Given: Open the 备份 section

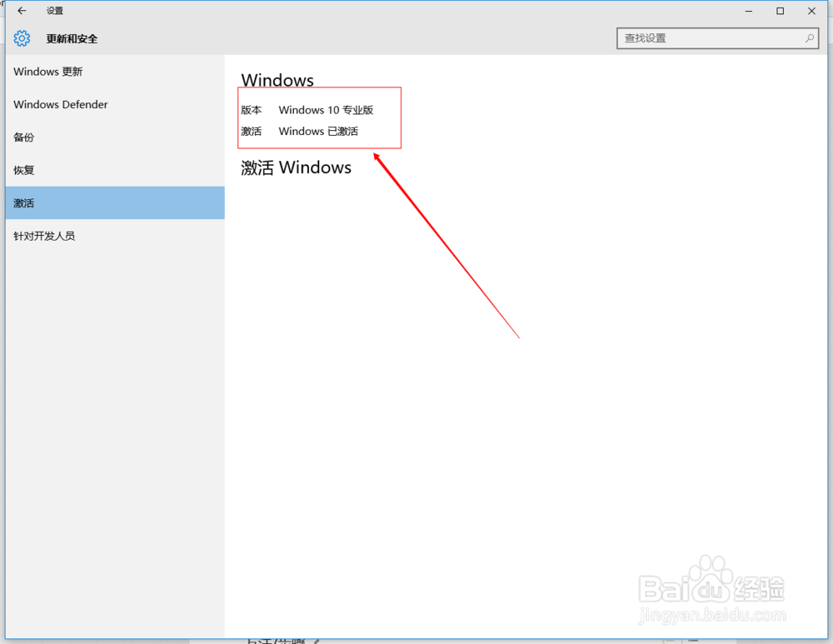Looking at the screenshot, I should 23,137.
